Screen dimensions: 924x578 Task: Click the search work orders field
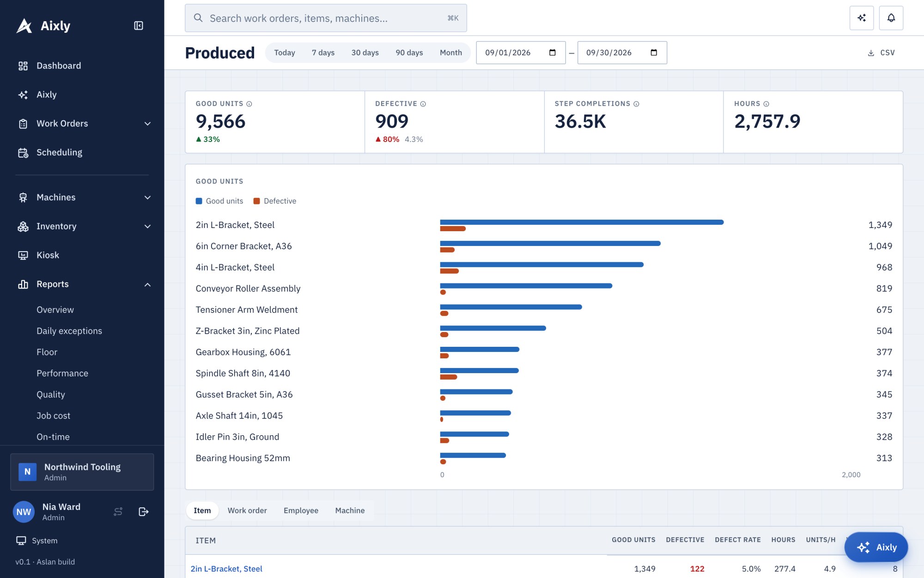click(326, 18)
